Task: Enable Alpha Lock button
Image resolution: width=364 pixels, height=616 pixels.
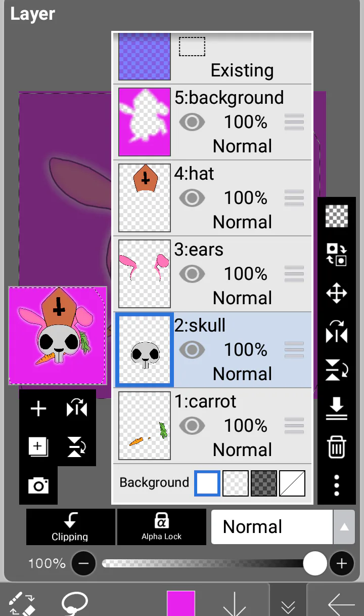Action: point(162,526)
